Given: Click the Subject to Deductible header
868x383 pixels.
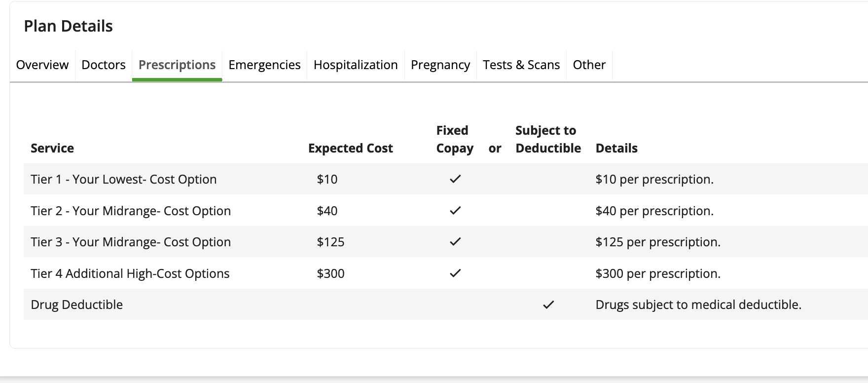Looking at the screenshot, I should click(x=548, y=139).
